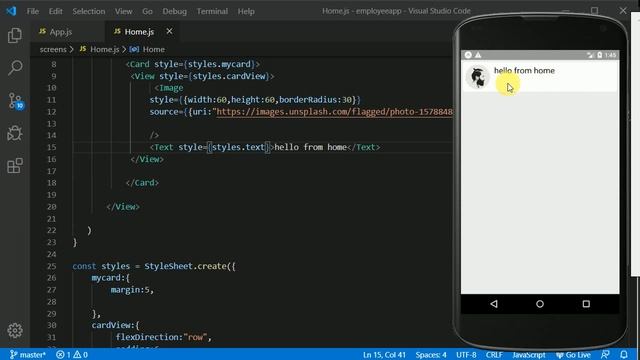This screenshot has width=640, height=360.
Task: Open the Help menu
Action: click(x=246, y=11)
